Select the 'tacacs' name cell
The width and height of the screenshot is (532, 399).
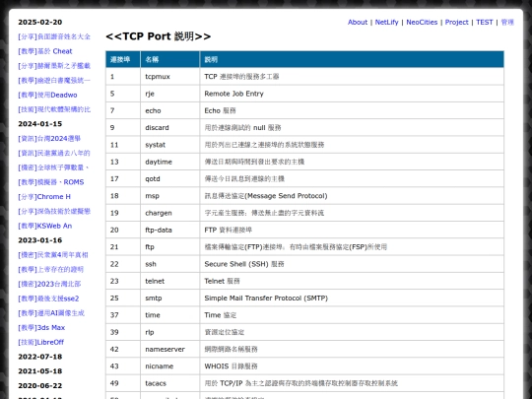(x=170, y=383)
